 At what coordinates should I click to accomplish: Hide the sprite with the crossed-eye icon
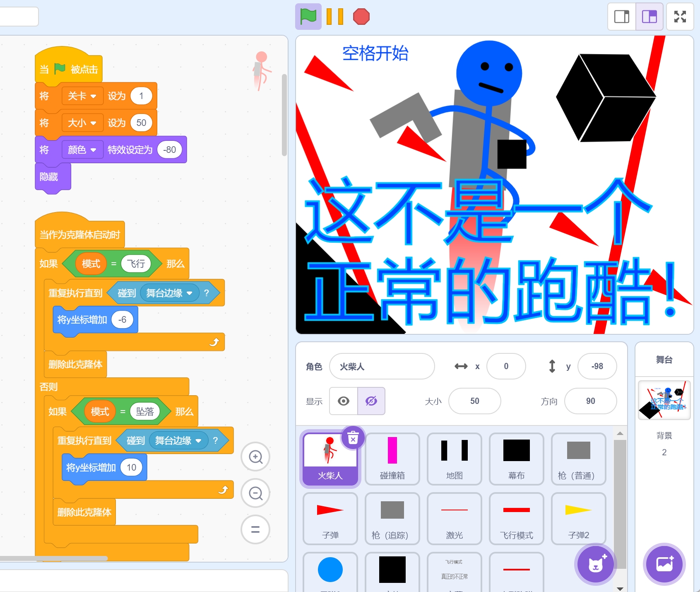click(371, 401)
